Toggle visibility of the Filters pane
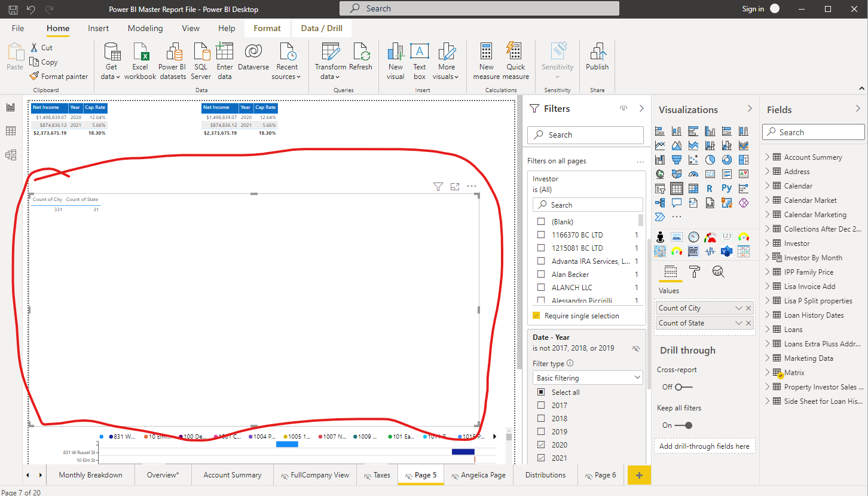Screen dimensions: 868x496 point(624,108)
